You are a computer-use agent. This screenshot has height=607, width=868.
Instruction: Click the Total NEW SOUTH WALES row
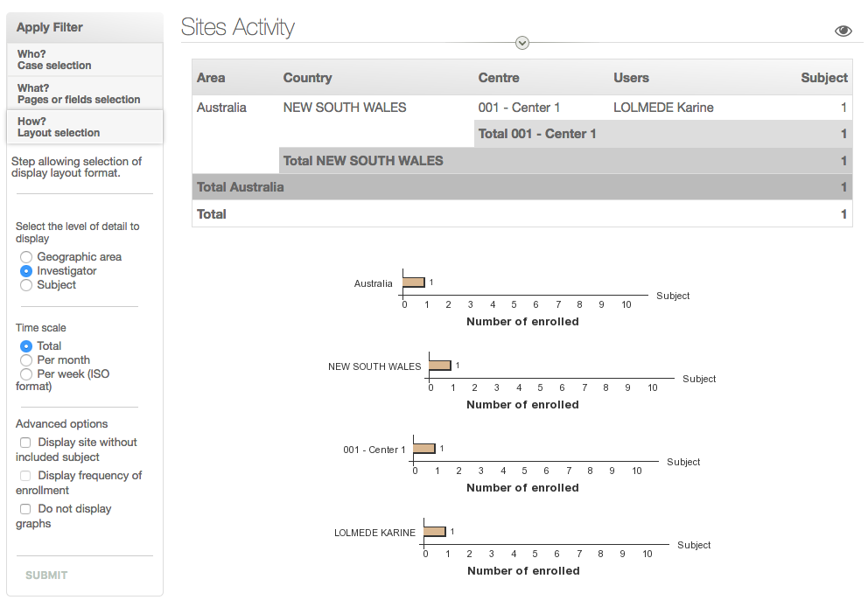pyautogui.click(x=363, y=161)
